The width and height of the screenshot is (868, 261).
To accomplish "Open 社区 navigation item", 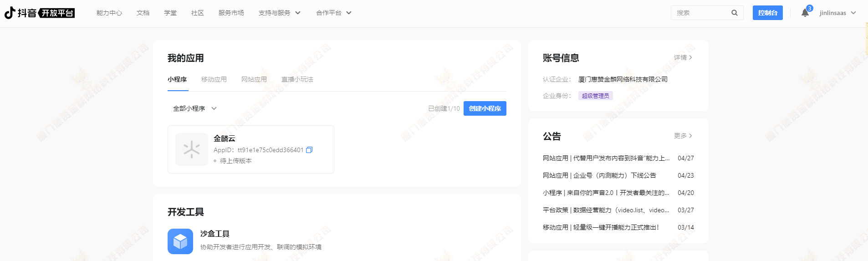I will point(198,13).
